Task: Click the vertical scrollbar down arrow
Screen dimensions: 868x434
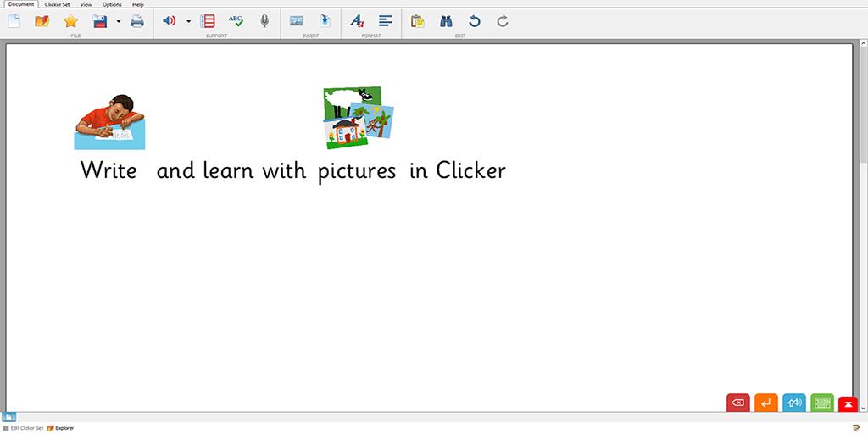Action: point(864,408)
